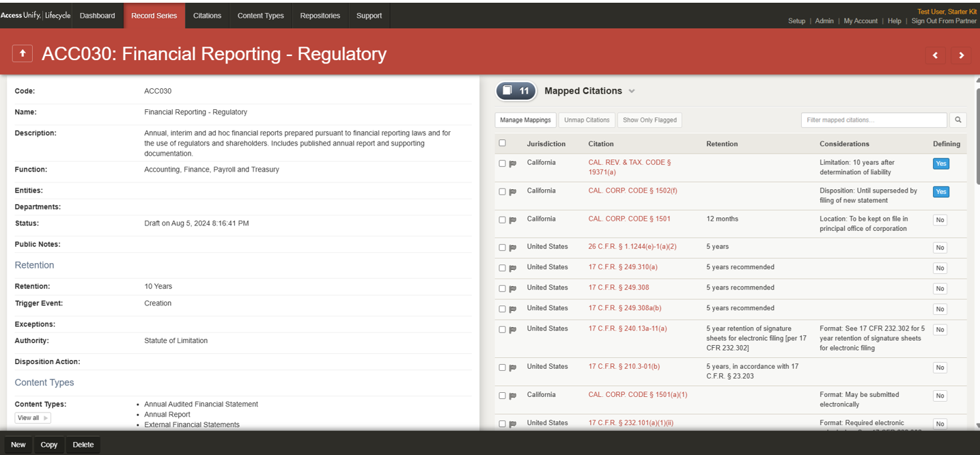
Task: Open the 17 C.F.R. § 249.310(a) citation link
Action: (x=623, y=267)
